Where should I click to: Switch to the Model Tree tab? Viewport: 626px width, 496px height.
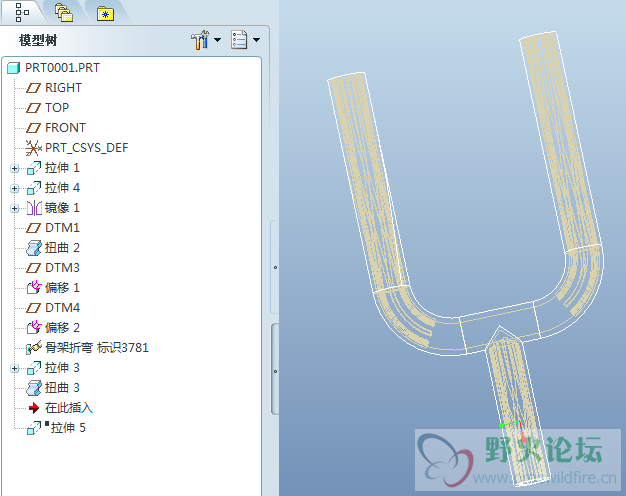[22, 13]
